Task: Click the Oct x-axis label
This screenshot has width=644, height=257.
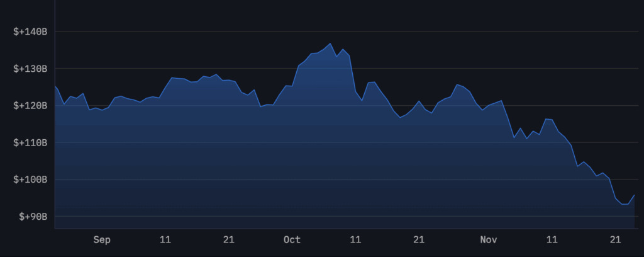Action: (x=292, y=240)
